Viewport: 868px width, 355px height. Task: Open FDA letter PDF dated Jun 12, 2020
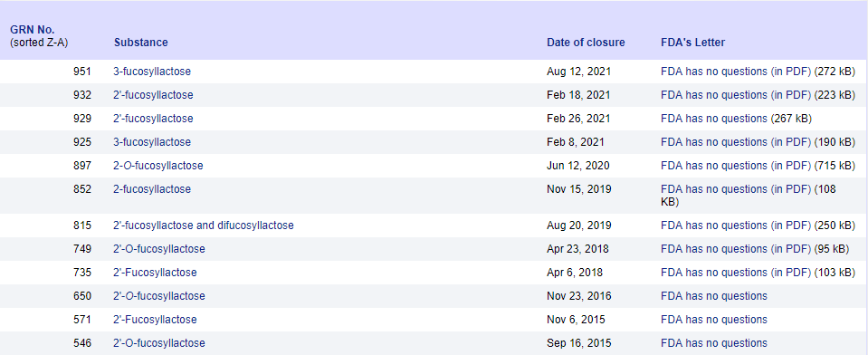736,166
